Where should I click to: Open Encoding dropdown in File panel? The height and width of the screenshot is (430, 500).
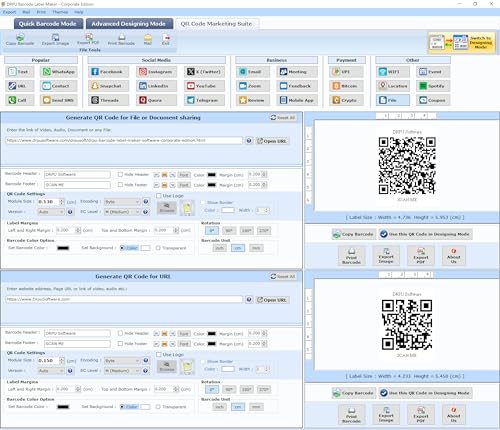[122, 202]
